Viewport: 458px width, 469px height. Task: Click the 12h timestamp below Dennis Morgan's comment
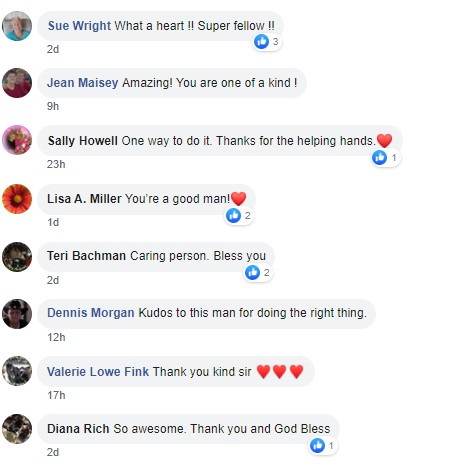click(x=56, y=337)
